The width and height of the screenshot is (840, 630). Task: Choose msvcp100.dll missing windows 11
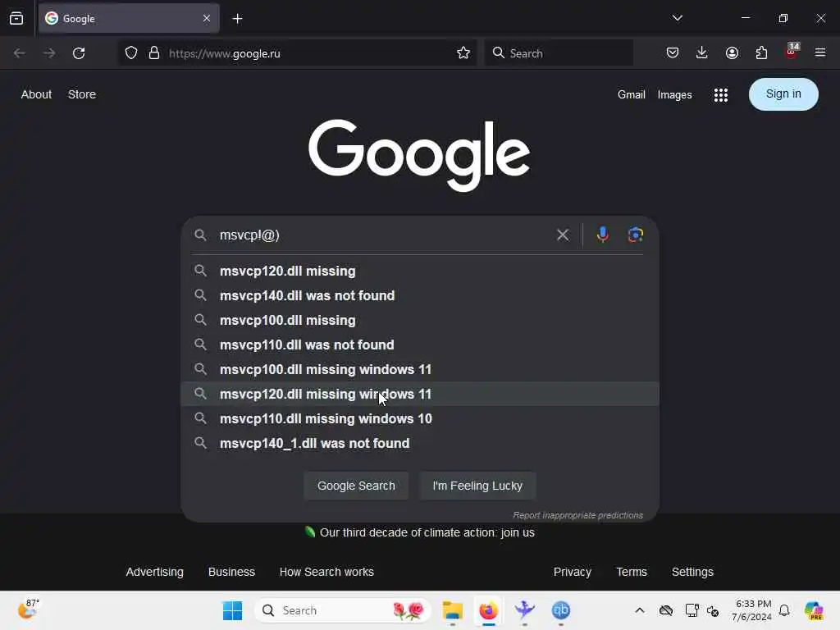[420, 370]
